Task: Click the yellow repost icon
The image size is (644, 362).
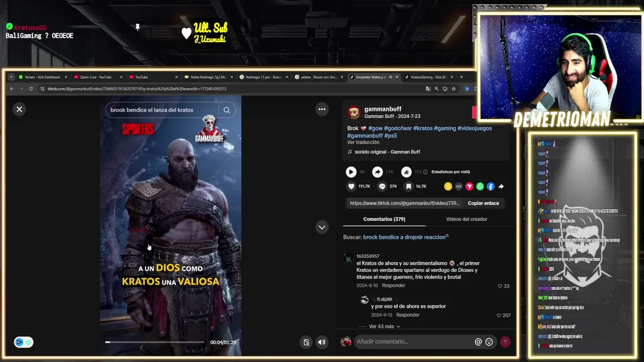Action: [x=448, y=187]
